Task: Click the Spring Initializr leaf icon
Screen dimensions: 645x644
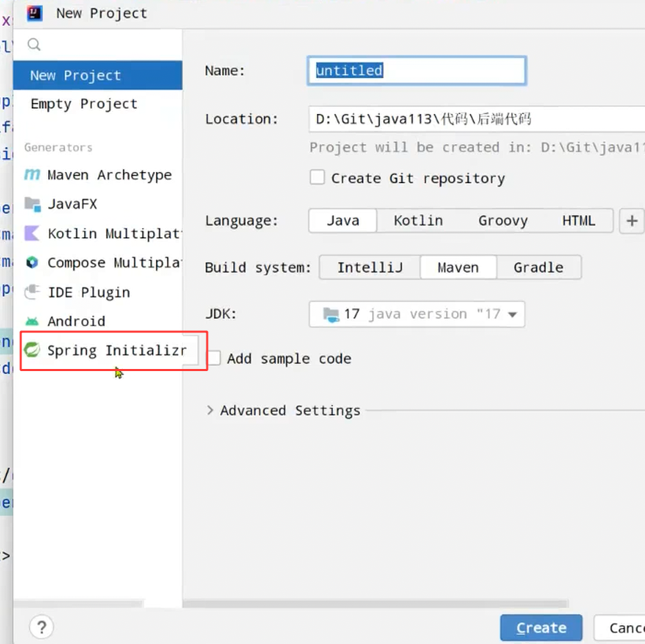Action: 32,350
